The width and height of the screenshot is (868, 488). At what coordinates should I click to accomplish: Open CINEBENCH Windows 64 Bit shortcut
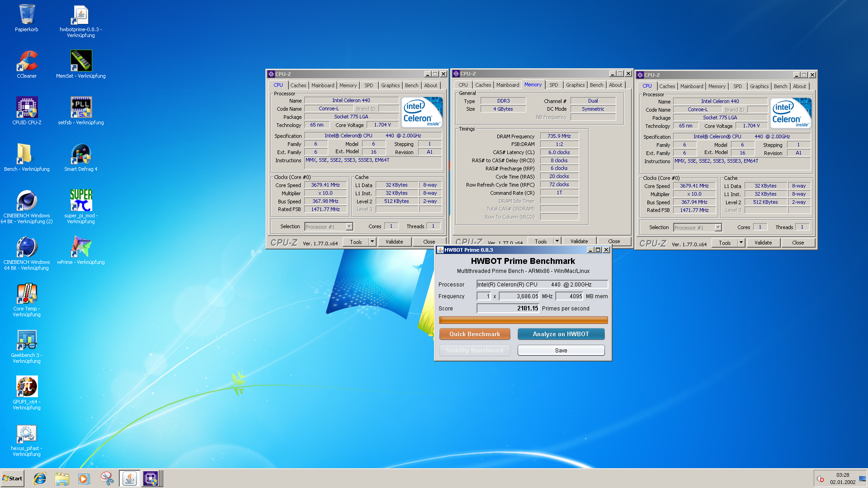click(27, 253)
